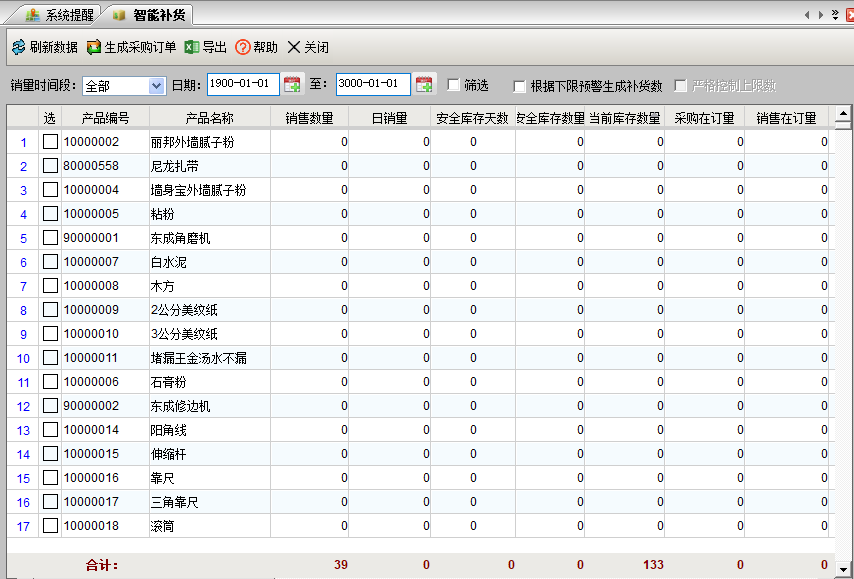
Task: Tick the checkbox for 阳角线
Action: [50, 429]
